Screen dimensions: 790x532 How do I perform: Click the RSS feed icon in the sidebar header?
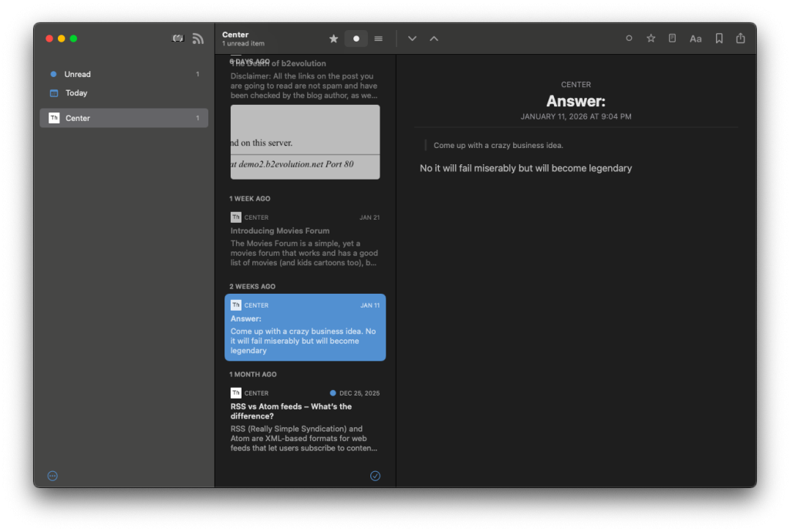tap(198, 39)
